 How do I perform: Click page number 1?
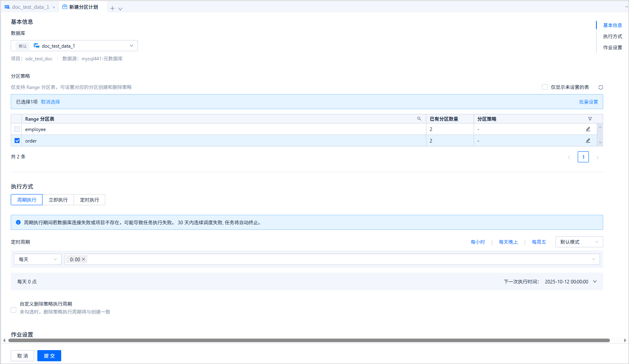coord(583,157)
